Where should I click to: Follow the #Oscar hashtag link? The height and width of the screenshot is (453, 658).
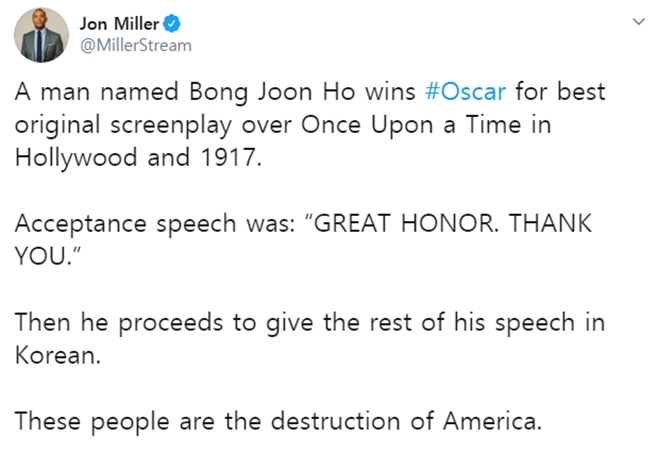click(465, 93)
